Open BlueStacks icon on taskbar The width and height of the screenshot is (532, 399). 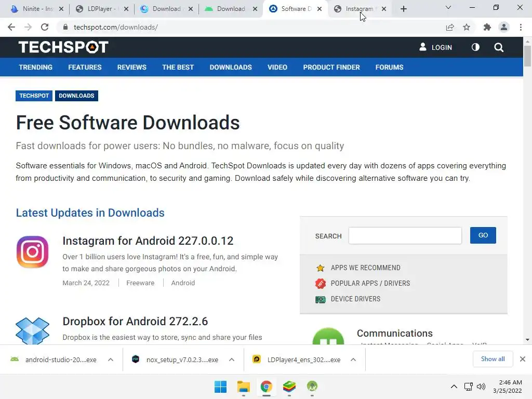[x=289, y=387]
